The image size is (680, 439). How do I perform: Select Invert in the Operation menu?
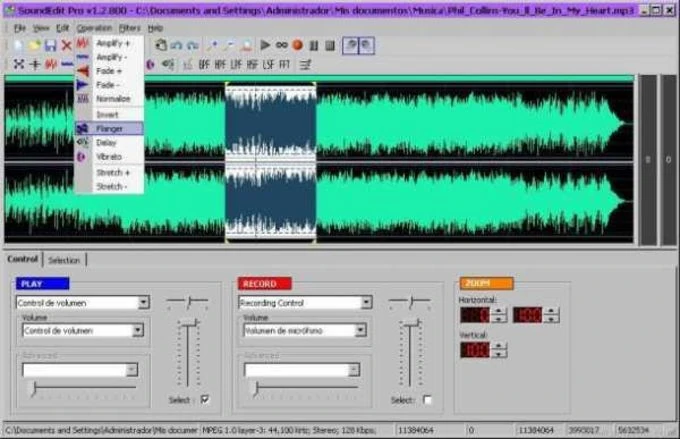click(x=109, y=115)
